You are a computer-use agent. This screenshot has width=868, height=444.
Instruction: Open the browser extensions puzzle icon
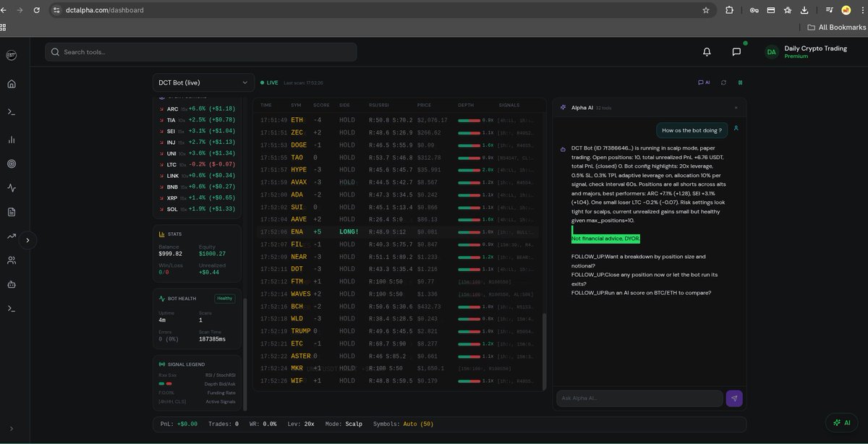(x=729, y=10)
